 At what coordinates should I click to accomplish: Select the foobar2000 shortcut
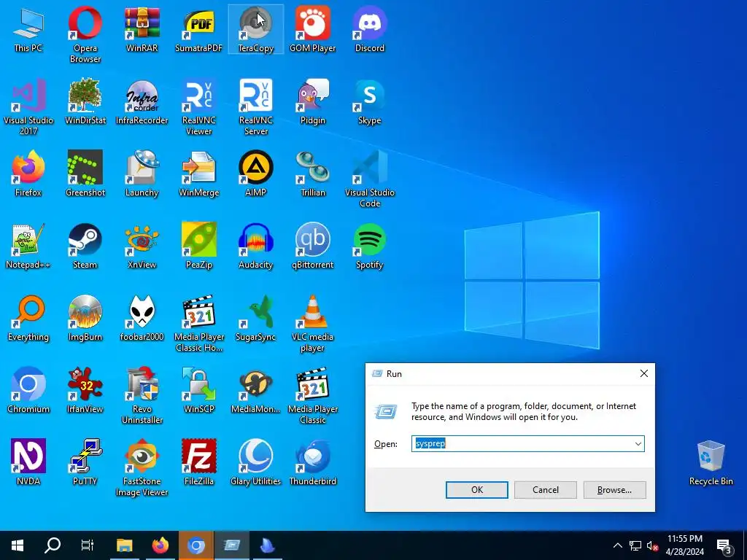click(x=142, y=319)
